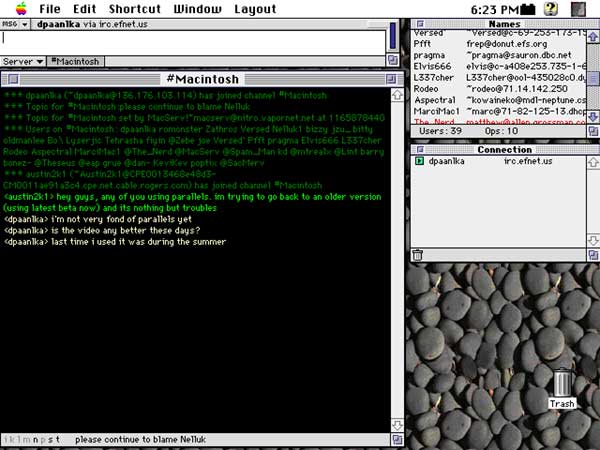The image size is (600, 450).
Task: Click "dpaanlka via irc.efnet.us" header text
Action: tap(92, 24)
